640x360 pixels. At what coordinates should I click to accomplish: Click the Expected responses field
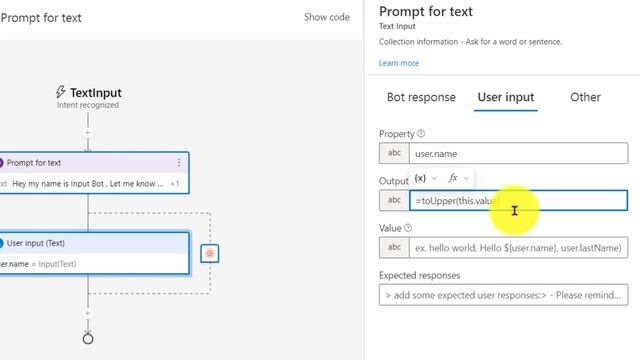[x=503, y=295]
